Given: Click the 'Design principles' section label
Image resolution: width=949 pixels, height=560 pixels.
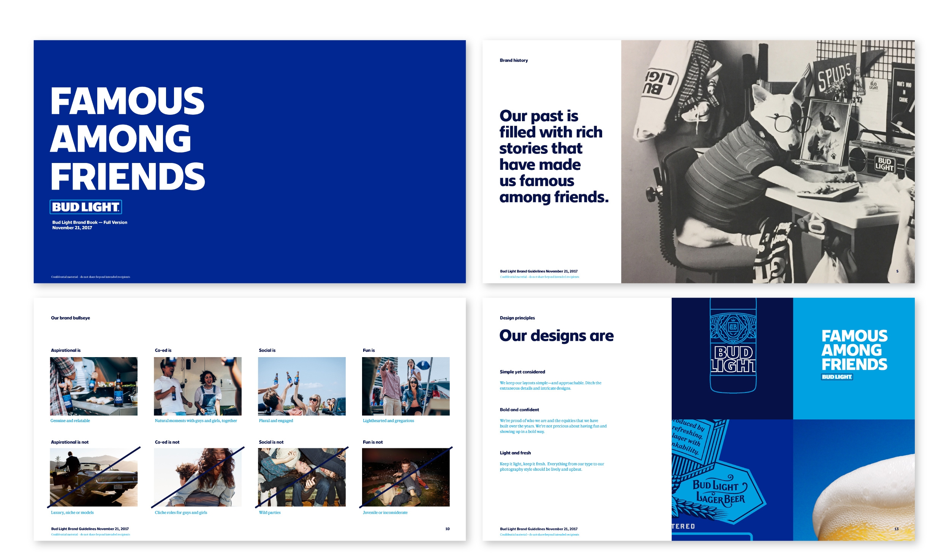Looking at the screenshot, I should pyautogui.click(x=517, y=318).
